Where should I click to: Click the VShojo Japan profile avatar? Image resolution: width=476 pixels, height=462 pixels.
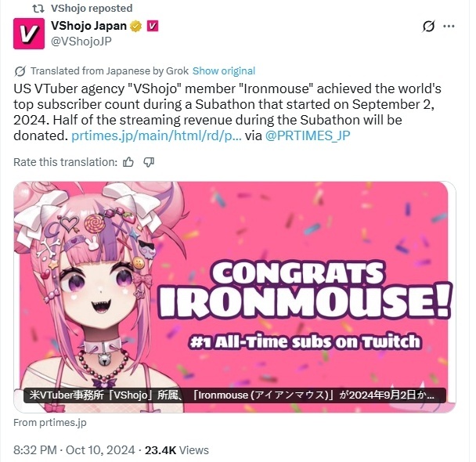pyautogui.click(x=29, y=34)
